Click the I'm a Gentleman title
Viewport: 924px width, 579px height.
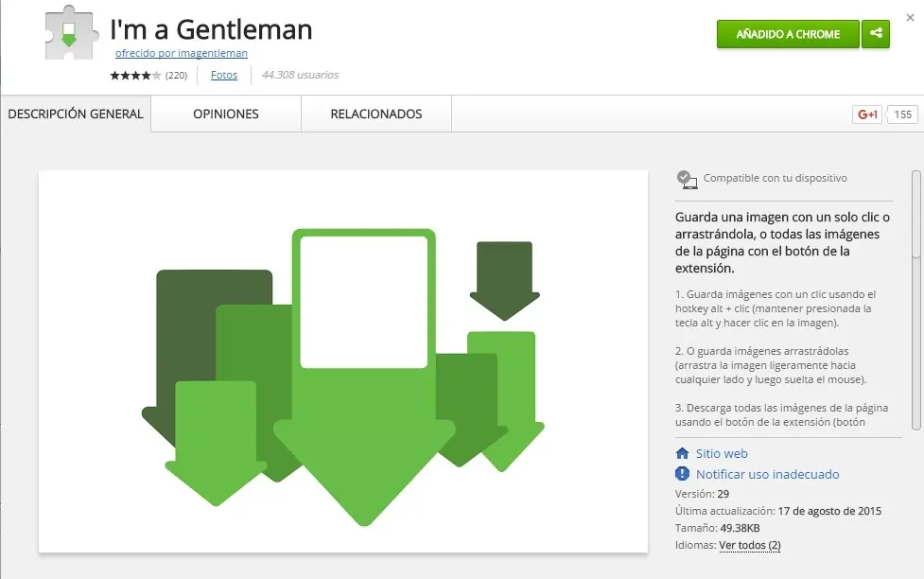click(211, 29)
